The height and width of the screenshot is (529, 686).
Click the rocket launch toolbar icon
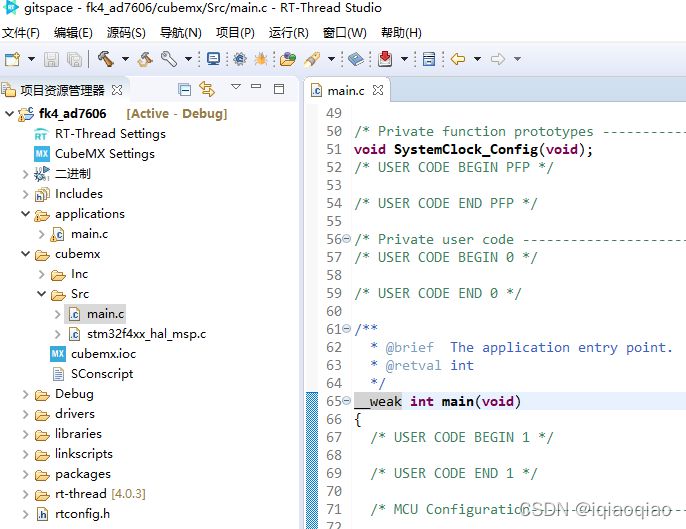[312, 59]
